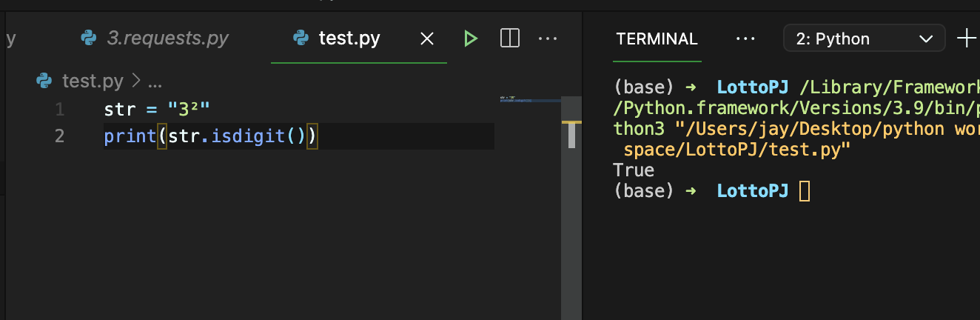This screenshot has width=980, height=320.
Task: Click the split editor icon
Action: (x=510, y=39)
